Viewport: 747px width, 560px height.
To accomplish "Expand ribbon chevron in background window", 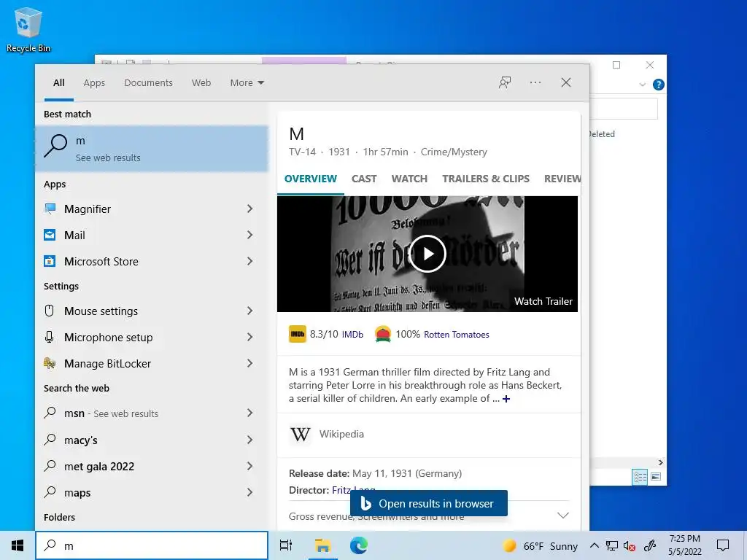I will [x=642, y=85].
